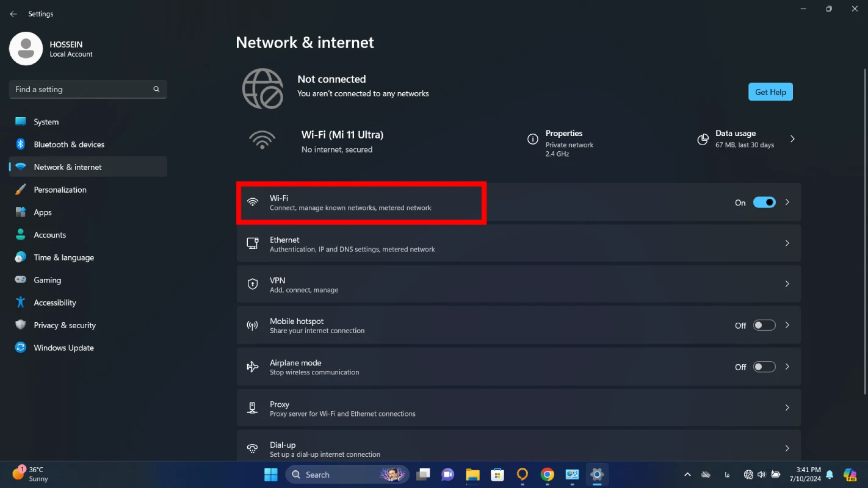This screenshot has height=488, width=868.
Task: Select Personalization in the sidebar
Action: pos(60,190)
